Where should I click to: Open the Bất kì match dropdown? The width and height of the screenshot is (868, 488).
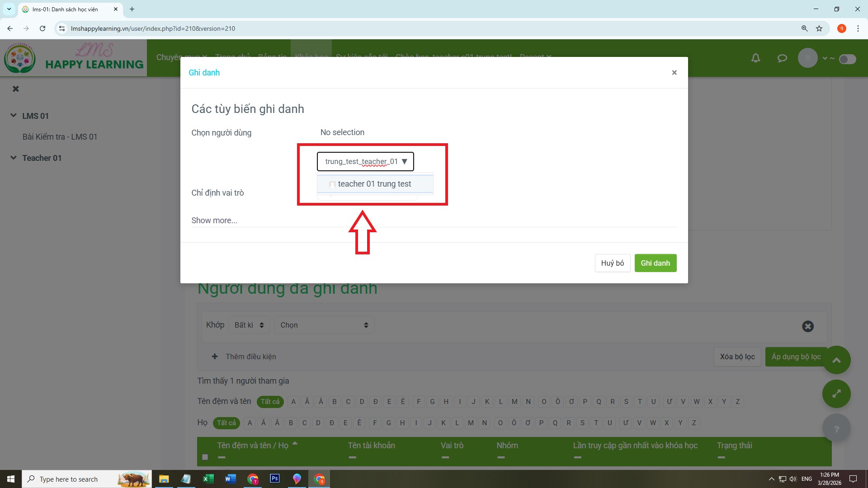point(249,325)
